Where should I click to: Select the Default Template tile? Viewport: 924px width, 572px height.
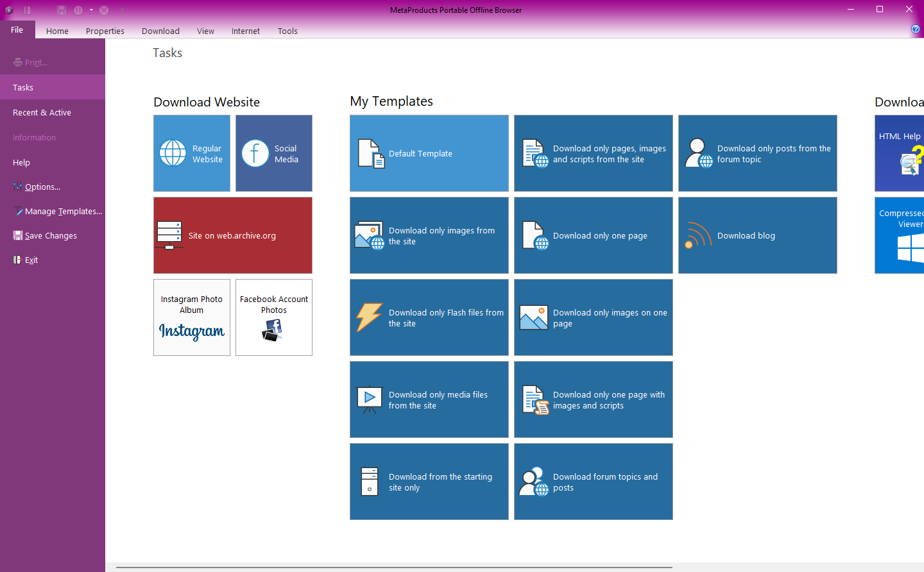coord(429,153)
